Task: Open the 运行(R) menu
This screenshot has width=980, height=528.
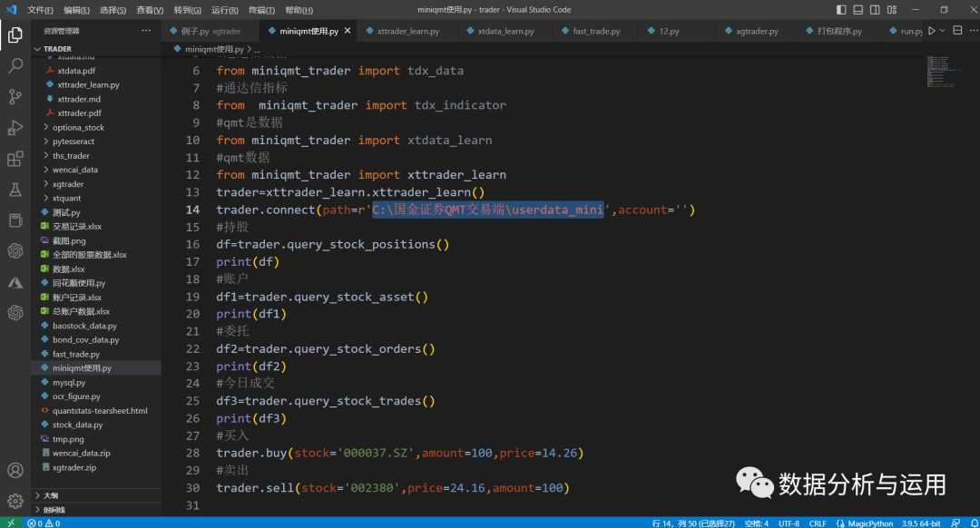Action: coord(224,10)
